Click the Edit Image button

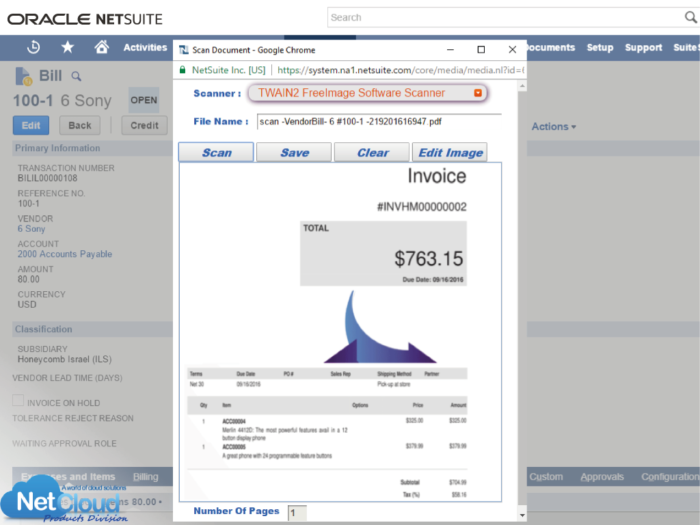450,152
